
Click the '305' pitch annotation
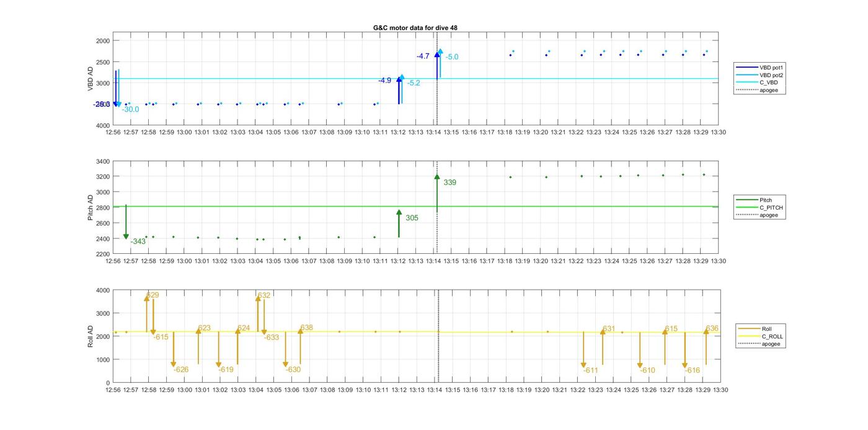point(412,218)
